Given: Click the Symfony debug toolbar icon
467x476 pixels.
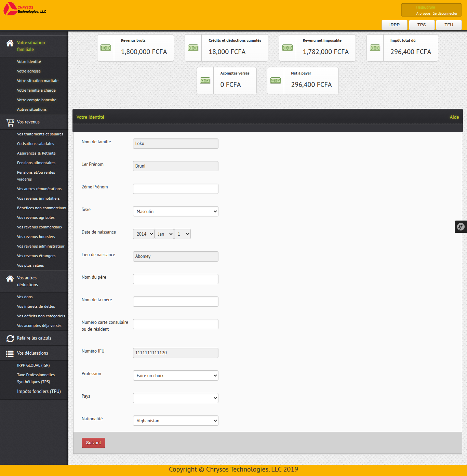Looking at the screenshot, I should point(461,226).
